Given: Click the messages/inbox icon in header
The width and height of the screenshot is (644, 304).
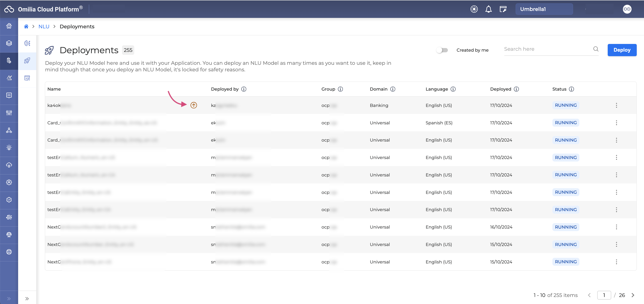Looking at the screenshot, I should tap(503, 9).
